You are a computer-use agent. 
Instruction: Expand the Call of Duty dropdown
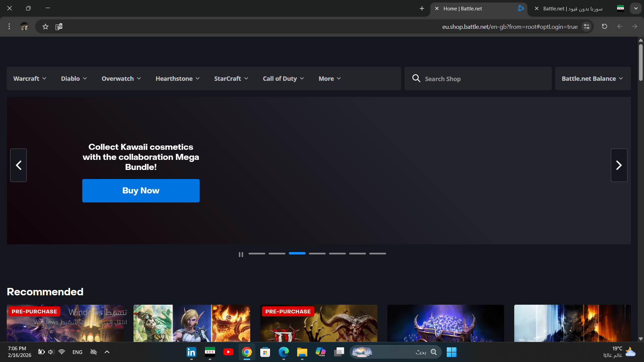(x=283, y=78)
